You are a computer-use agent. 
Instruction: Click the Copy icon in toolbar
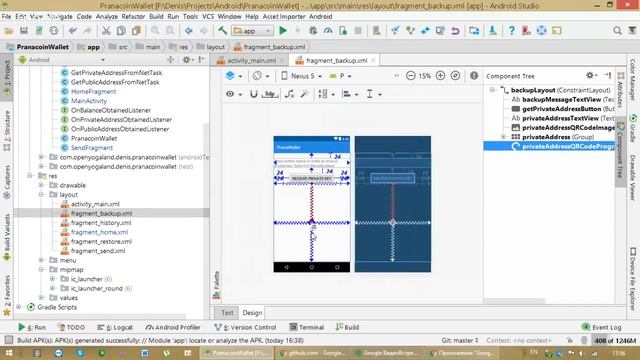click(x=121, y=31)
